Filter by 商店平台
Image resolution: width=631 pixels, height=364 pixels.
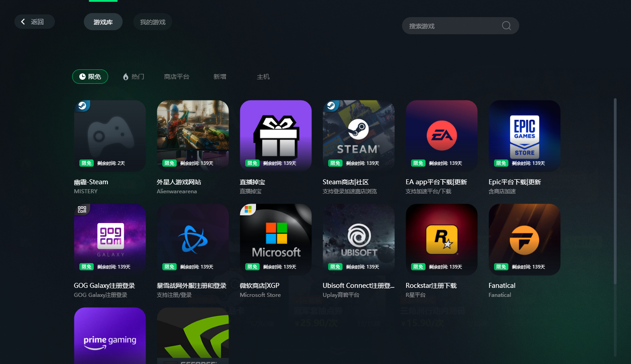point(177,77)
